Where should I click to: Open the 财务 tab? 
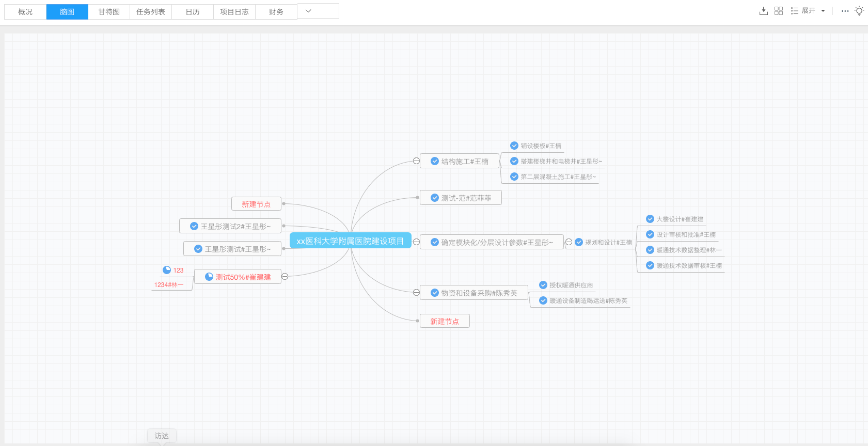tap(276, 12)
